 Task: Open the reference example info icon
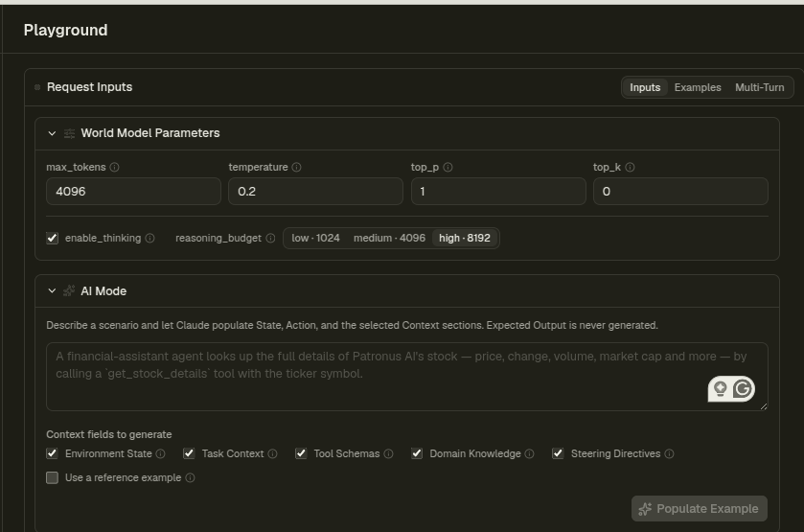coord(190,477)
